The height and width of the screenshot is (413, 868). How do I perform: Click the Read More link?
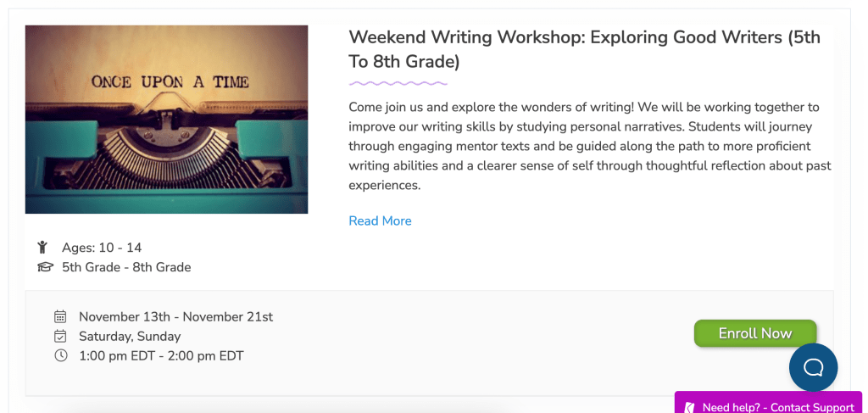380,221
